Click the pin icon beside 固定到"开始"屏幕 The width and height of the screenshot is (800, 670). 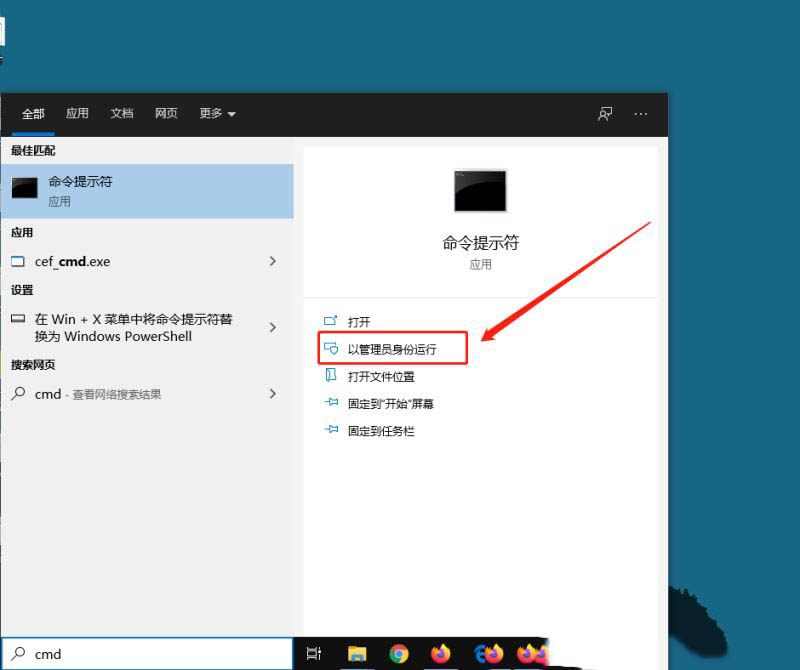point(331,403)
